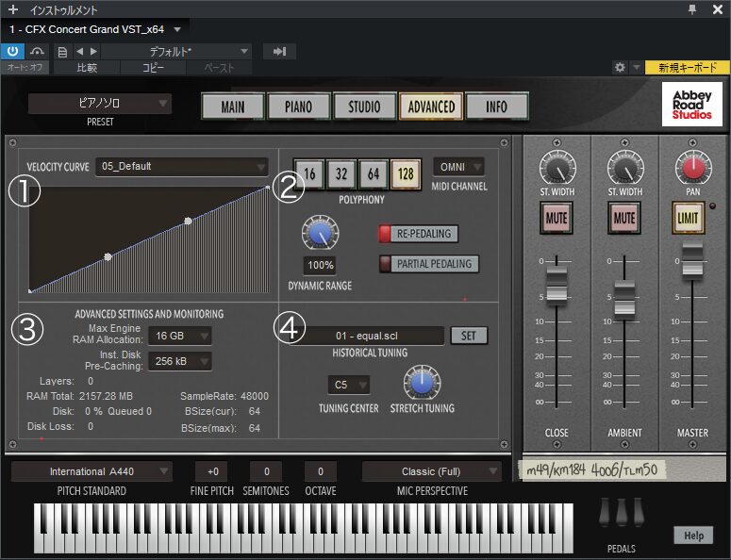
Task: Click the Help button
Action: point(693,535)
